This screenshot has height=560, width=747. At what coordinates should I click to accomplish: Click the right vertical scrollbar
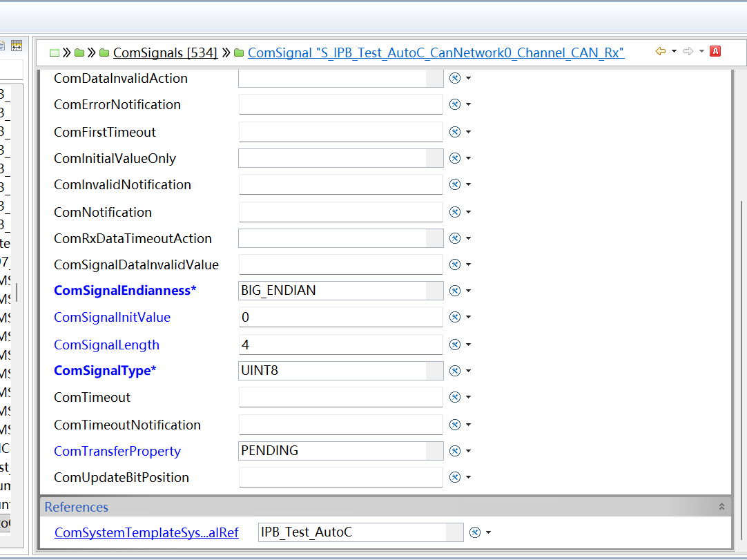[741, 371]
